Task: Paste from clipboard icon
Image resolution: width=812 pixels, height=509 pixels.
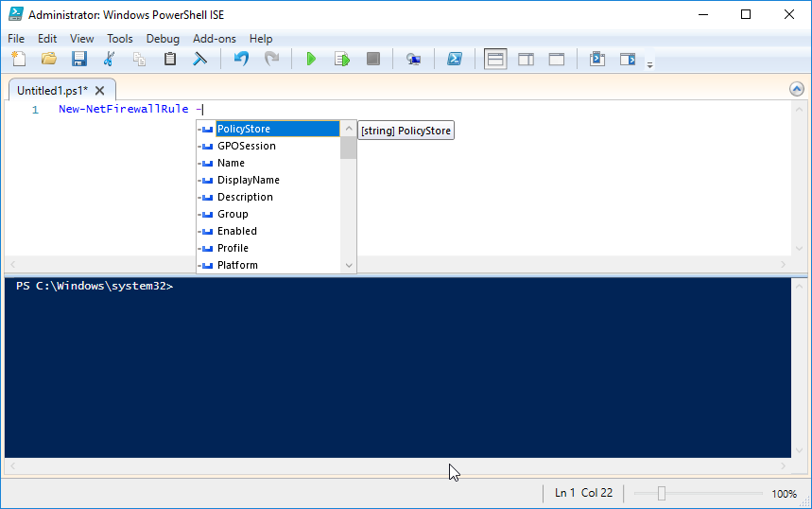Action: 170,59
